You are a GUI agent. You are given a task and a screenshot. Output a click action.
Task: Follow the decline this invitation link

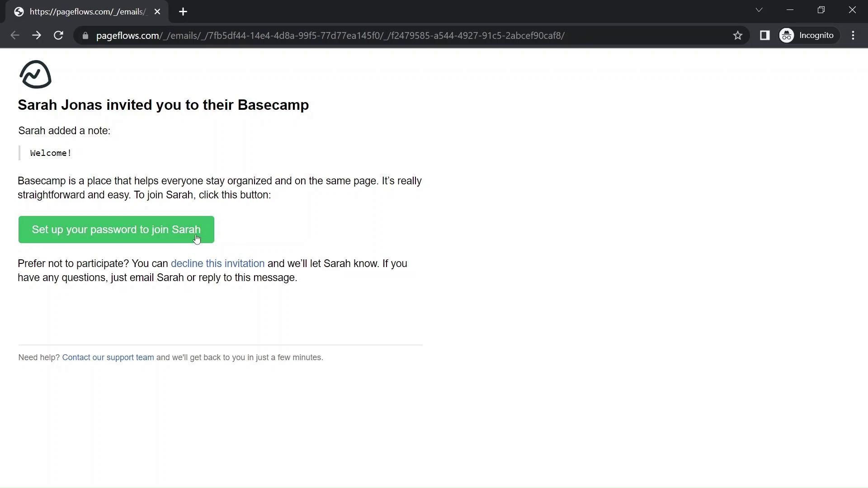[217, 263]
